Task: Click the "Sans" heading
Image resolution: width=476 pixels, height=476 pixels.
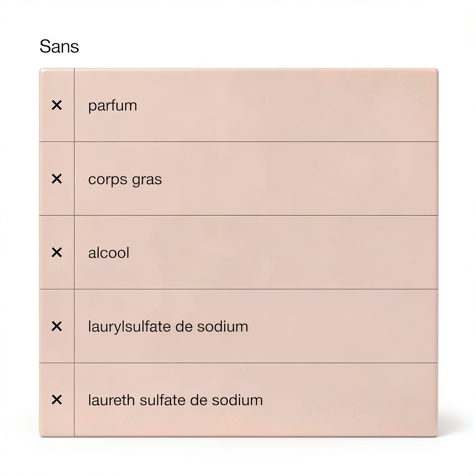Action: 59,46
